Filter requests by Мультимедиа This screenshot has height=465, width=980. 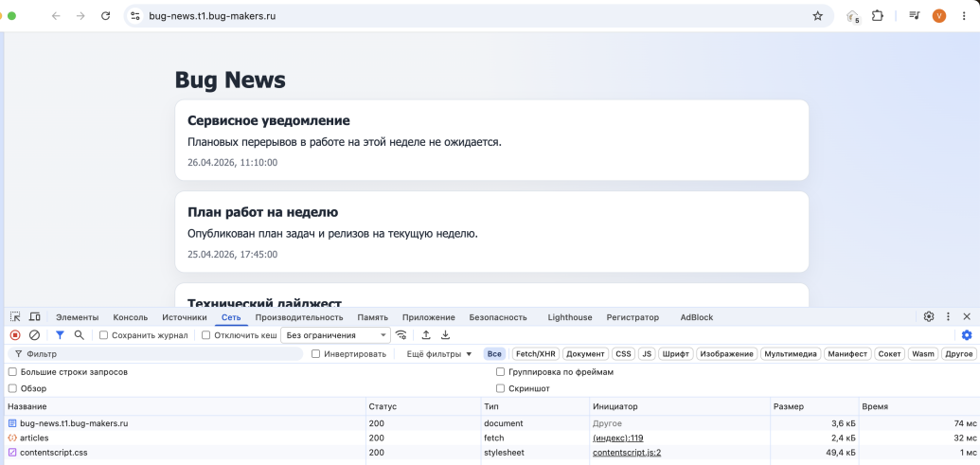(x=791, y=354)
